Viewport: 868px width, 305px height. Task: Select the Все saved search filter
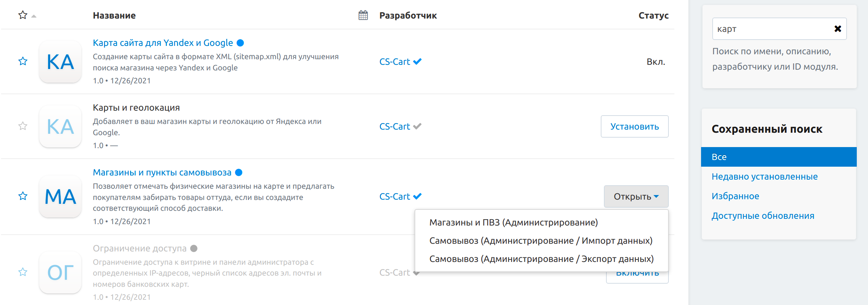click(779, 157)
